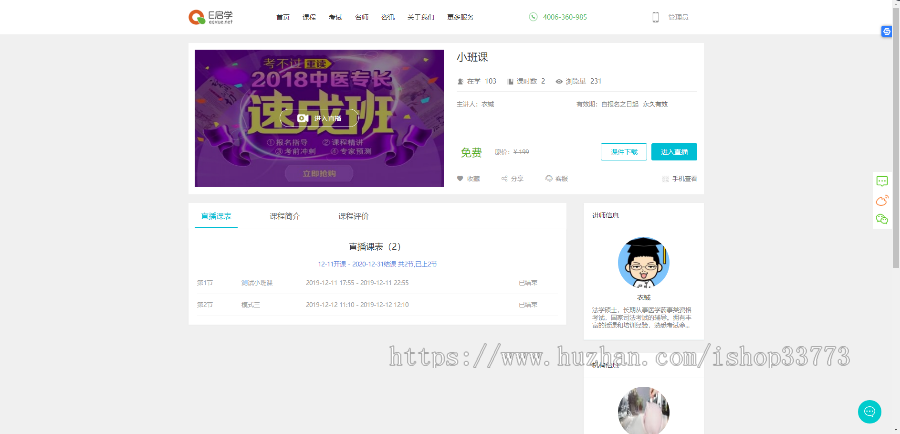Open the 更多服务 more services menu item
Screen dimensions: 900x434
tap(460, 17)
